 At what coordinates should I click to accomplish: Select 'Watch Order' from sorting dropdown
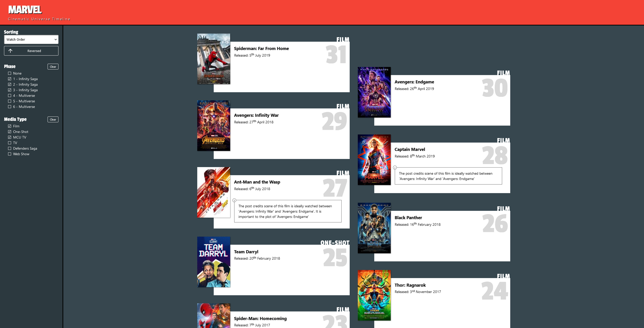point(31,39)
